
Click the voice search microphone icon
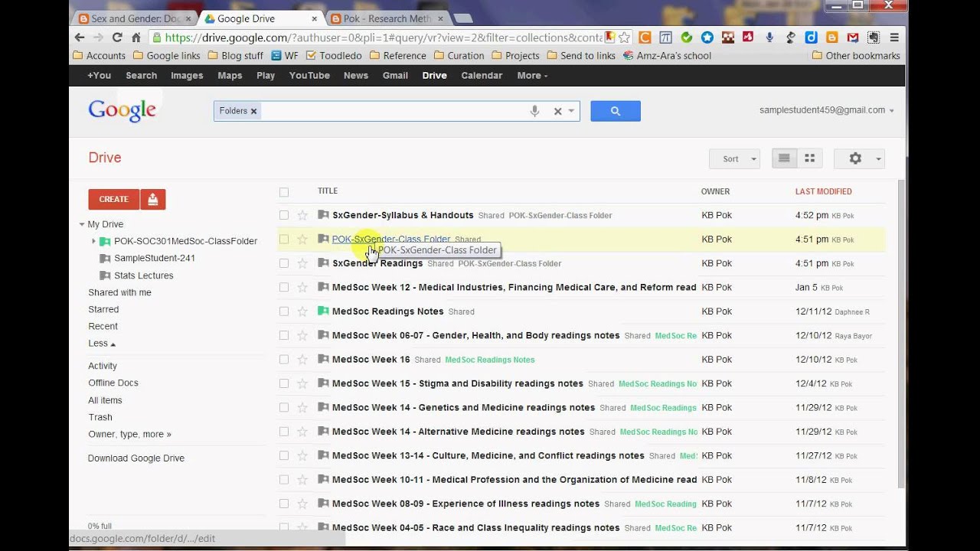pyautogui.click(x=534, y=111)
